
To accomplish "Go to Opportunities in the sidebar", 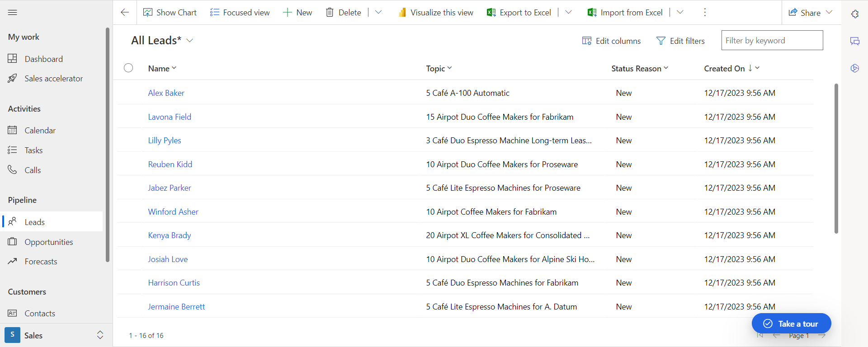I will tap(49, 242).
